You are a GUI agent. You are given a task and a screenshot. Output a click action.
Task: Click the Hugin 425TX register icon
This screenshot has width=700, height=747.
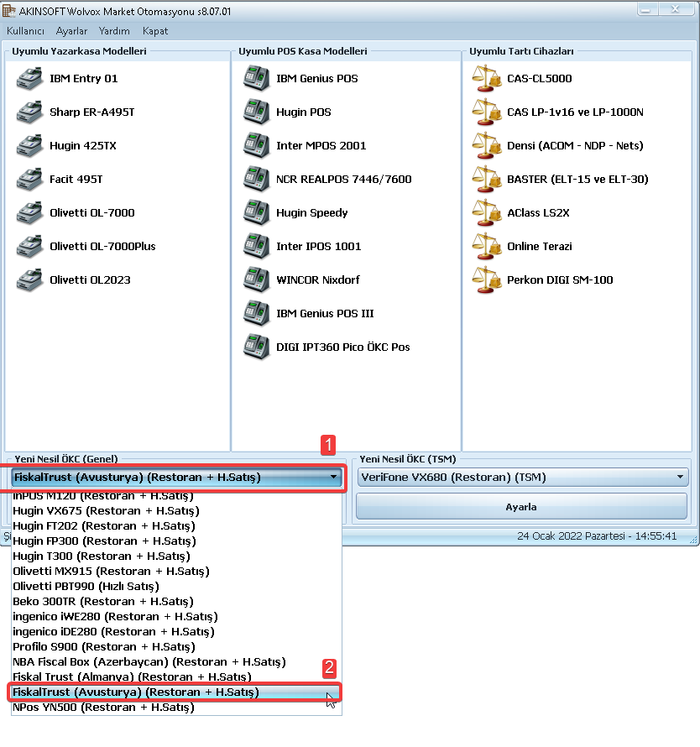point(30,146)
